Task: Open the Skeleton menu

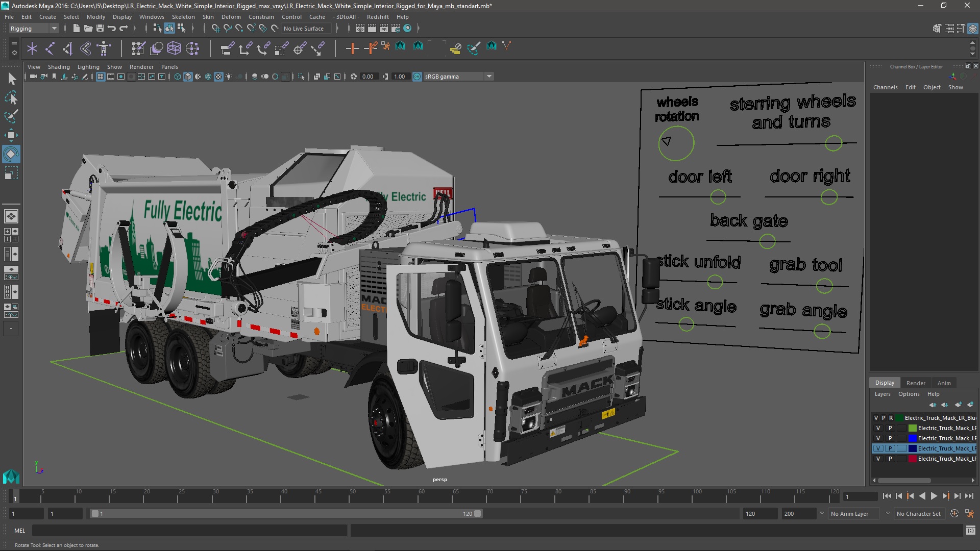Action: (183, 17)
